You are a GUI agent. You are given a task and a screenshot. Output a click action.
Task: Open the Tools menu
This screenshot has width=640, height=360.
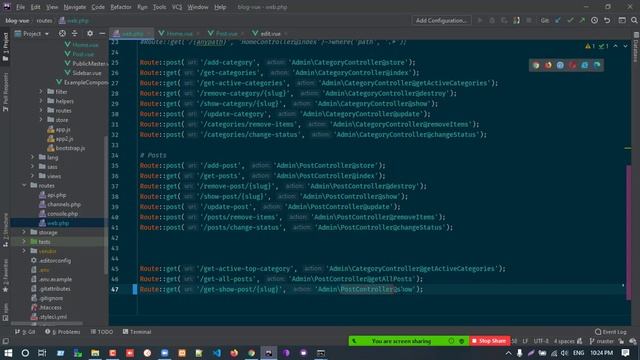click(160, 7)
